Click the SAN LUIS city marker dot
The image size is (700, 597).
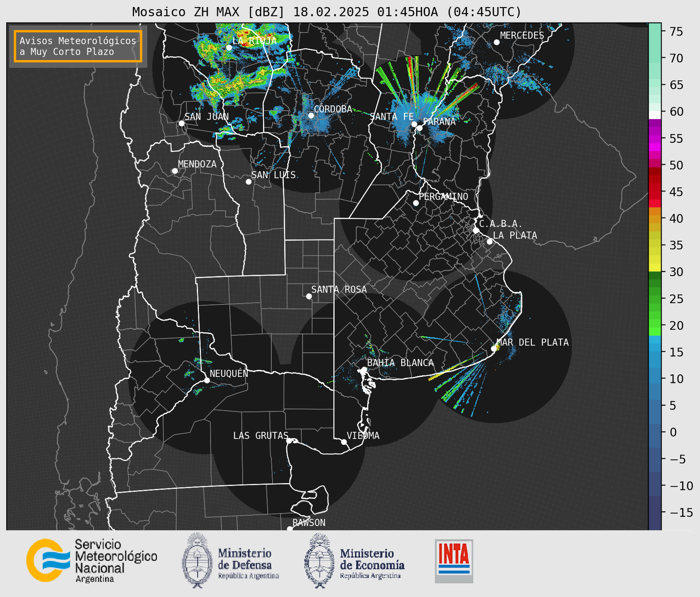tap(249, 182)
